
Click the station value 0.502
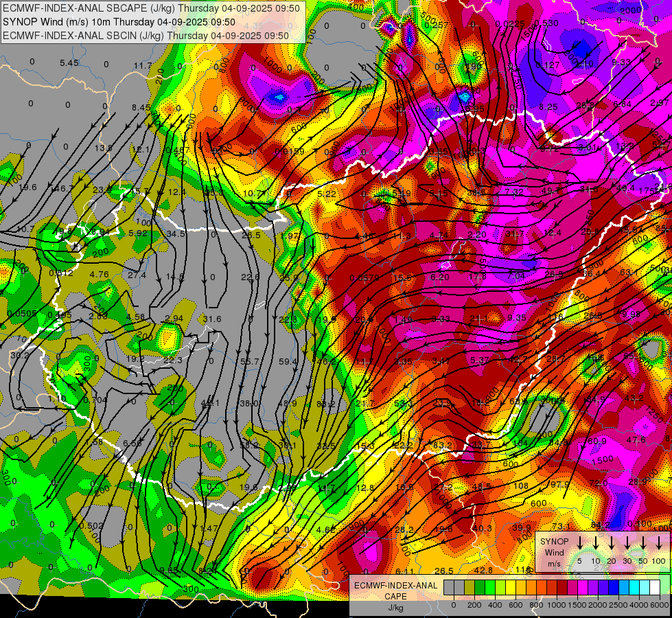92,525
